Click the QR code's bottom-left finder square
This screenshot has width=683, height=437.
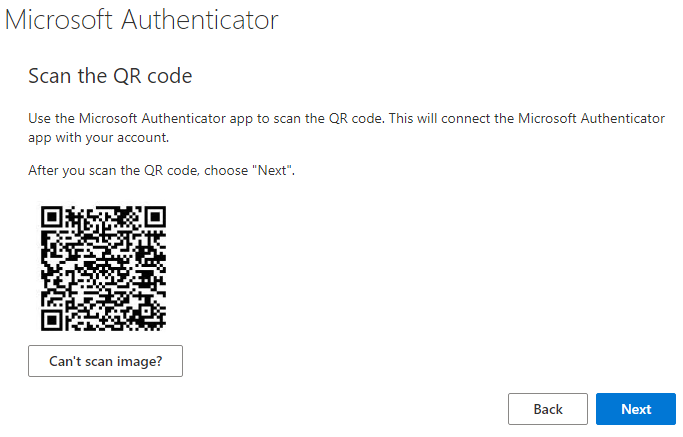point(53,318)
